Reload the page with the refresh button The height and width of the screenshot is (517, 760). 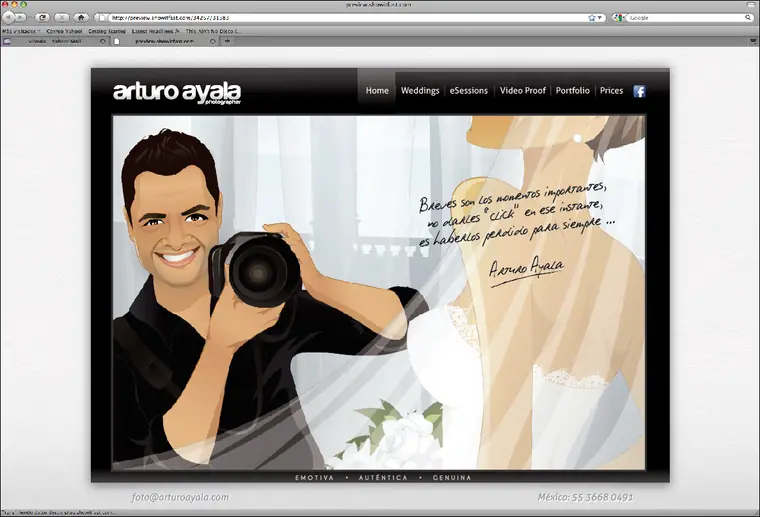(43, 17)
